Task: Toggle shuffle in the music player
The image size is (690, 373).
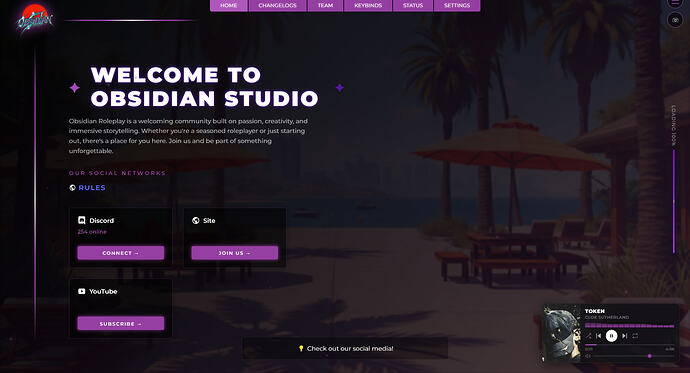Action: (x=588, y=336)
